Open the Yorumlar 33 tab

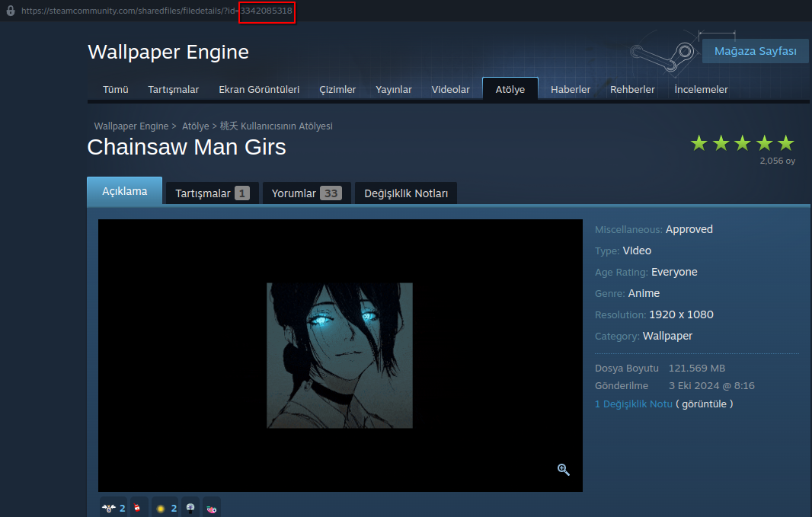point(306,193)
